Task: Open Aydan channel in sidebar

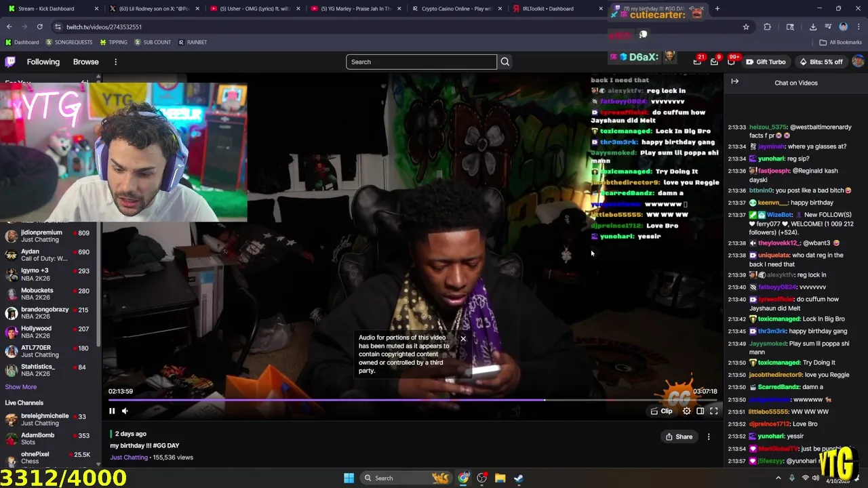Action: [x=50, y=255]
